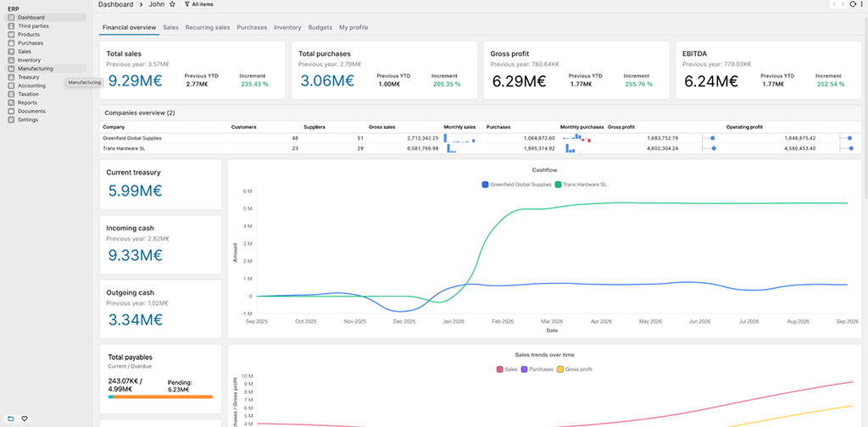Switch to the Recurring sales tab
Screen dimensions: 868x427
point(208,27)
